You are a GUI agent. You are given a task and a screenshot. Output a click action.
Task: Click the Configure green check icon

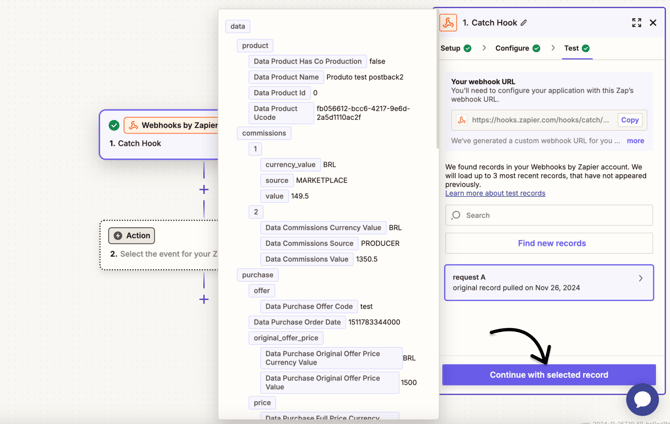tap(536, 48)
